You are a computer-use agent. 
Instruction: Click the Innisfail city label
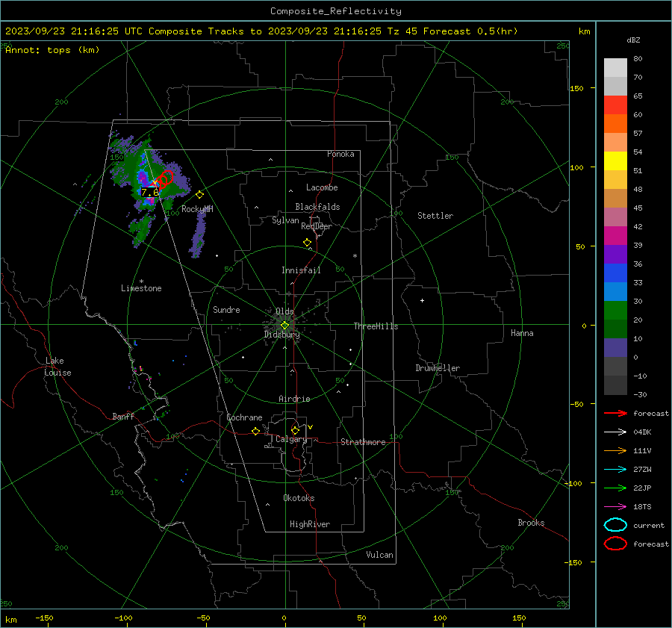click(x=301, y=270)
